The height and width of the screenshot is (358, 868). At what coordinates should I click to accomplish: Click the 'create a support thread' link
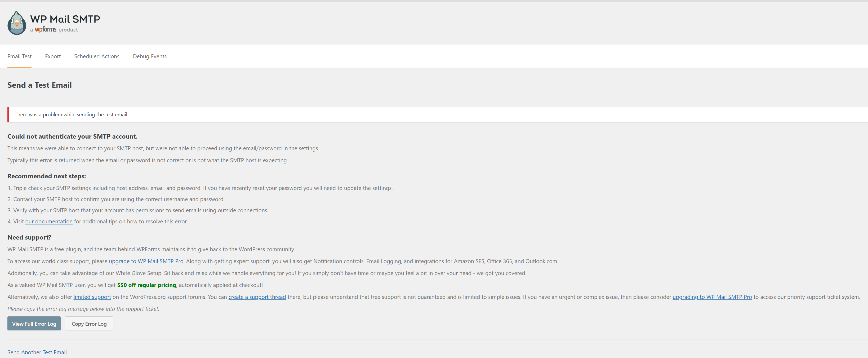(x=257, y=297)
